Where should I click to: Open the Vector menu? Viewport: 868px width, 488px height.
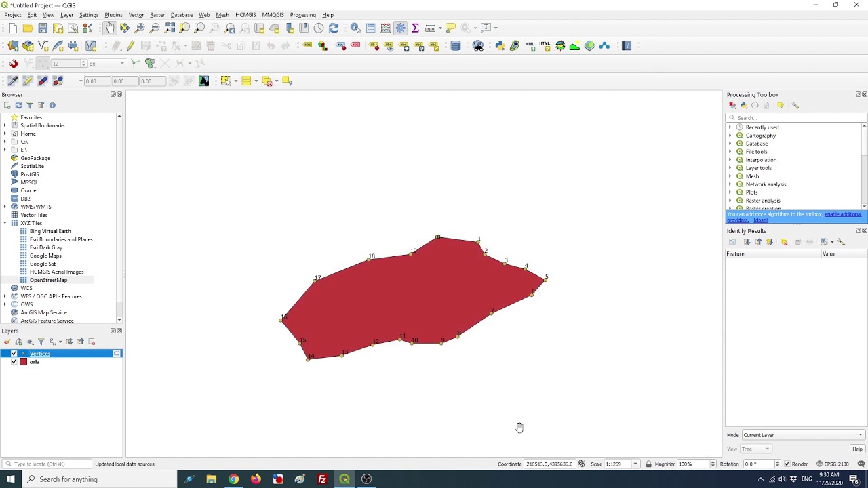[x=136, y=15]
